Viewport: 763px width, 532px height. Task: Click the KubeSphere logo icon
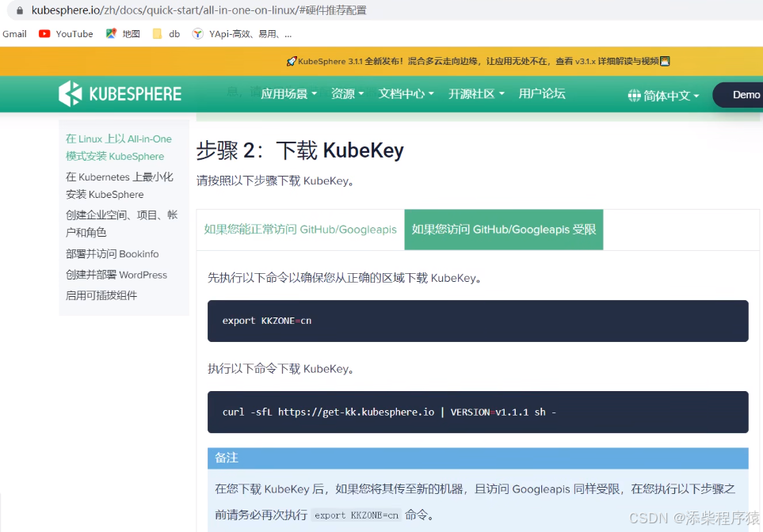click(x=71, y=93)
